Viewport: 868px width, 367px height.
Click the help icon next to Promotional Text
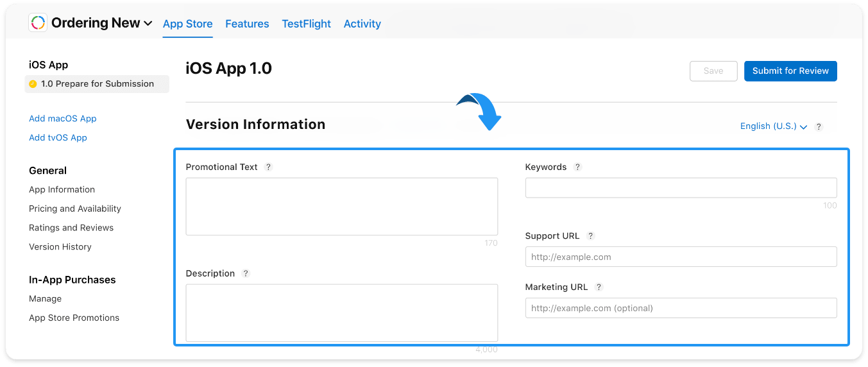pos(268,167)
